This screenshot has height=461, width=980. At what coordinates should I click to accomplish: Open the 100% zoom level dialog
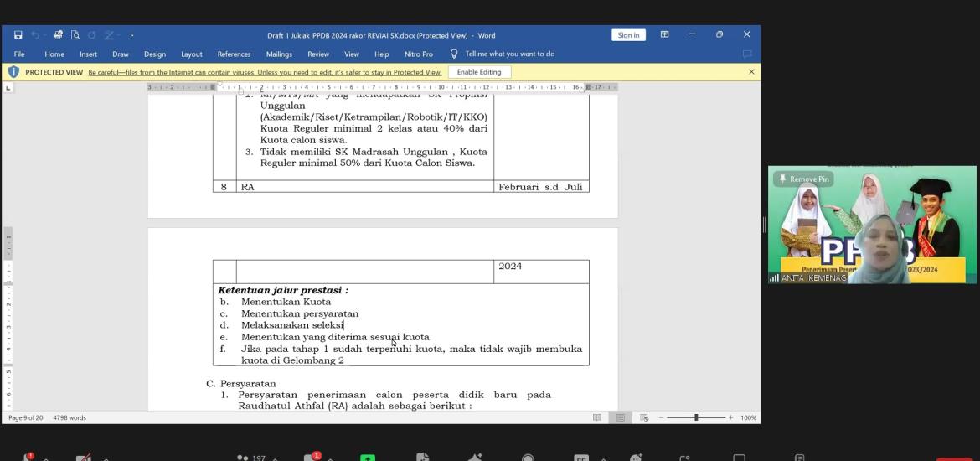pos(748,417)
